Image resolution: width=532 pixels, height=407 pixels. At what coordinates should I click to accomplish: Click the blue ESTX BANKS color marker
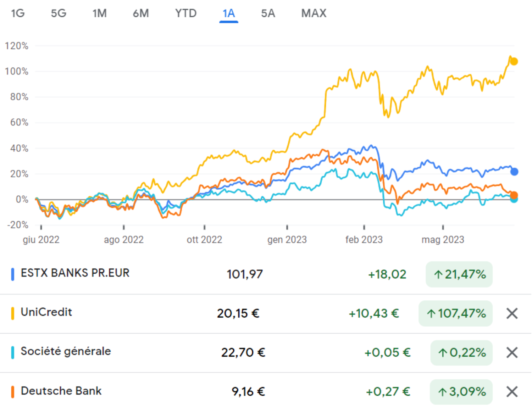tap(13, 274)
